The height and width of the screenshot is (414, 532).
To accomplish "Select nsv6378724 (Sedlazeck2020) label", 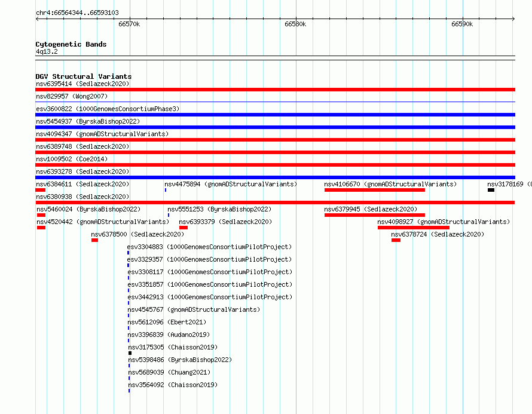I will coord(438,234).
